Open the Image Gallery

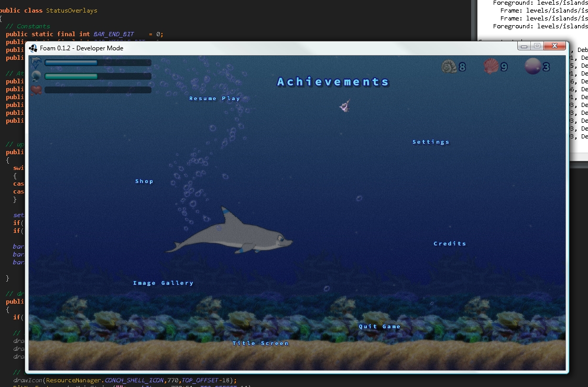[x=163, y=283]
